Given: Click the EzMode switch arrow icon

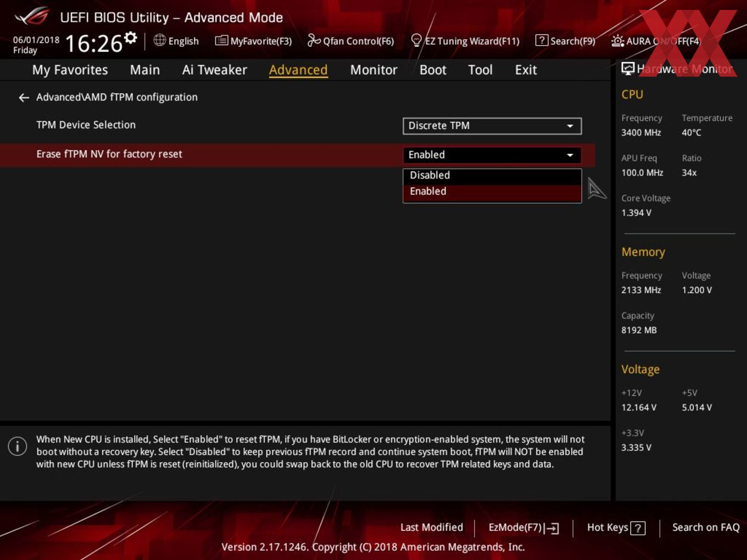Looking at the screenshot, I should [x=552, y=528].
